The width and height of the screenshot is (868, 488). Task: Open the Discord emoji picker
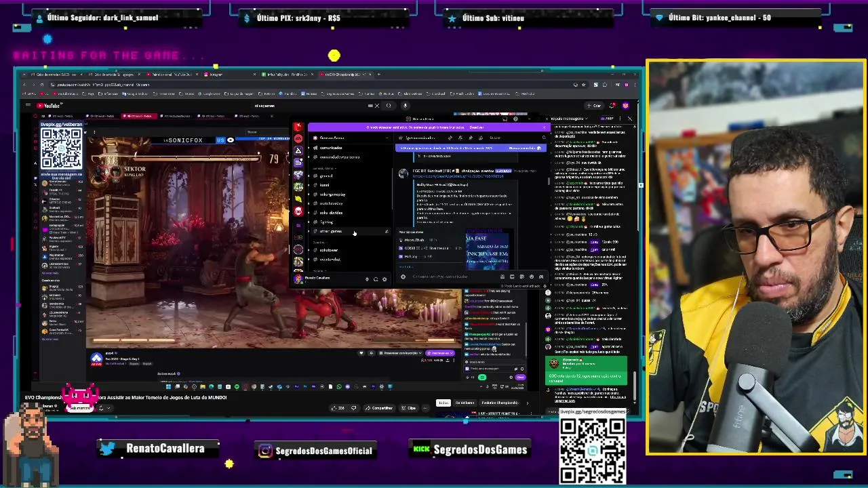(532, 277)
